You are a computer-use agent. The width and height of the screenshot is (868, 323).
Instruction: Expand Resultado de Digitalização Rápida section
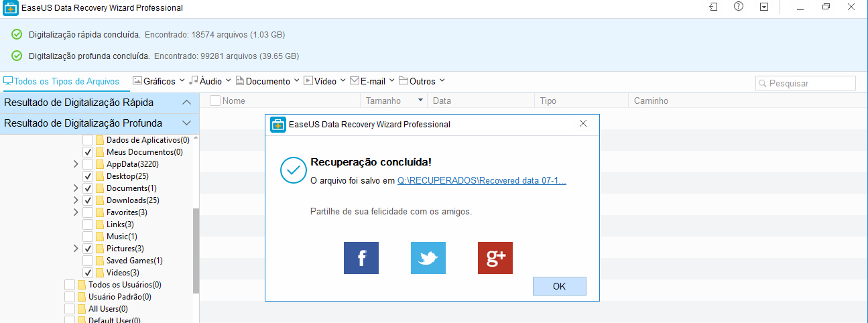click(x=187, y=103)
